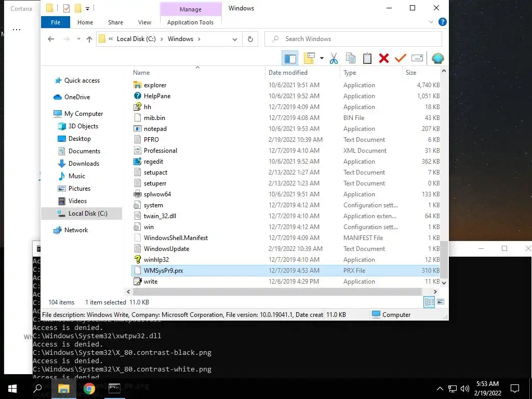Click the E-mail envelope toolbar icon
Image resolution: width=532 pixels, height=399 pixels.
417,58
